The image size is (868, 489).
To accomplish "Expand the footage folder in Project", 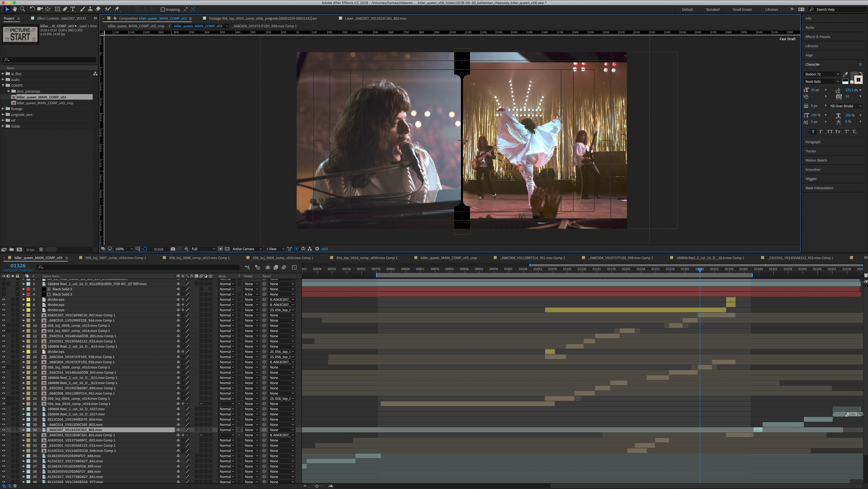I will [3, 109].
